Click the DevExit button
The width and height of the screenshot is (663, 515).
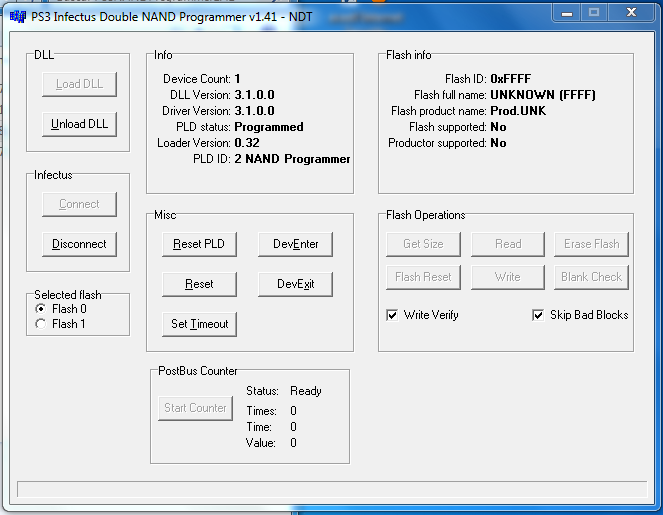pos(296,284)
